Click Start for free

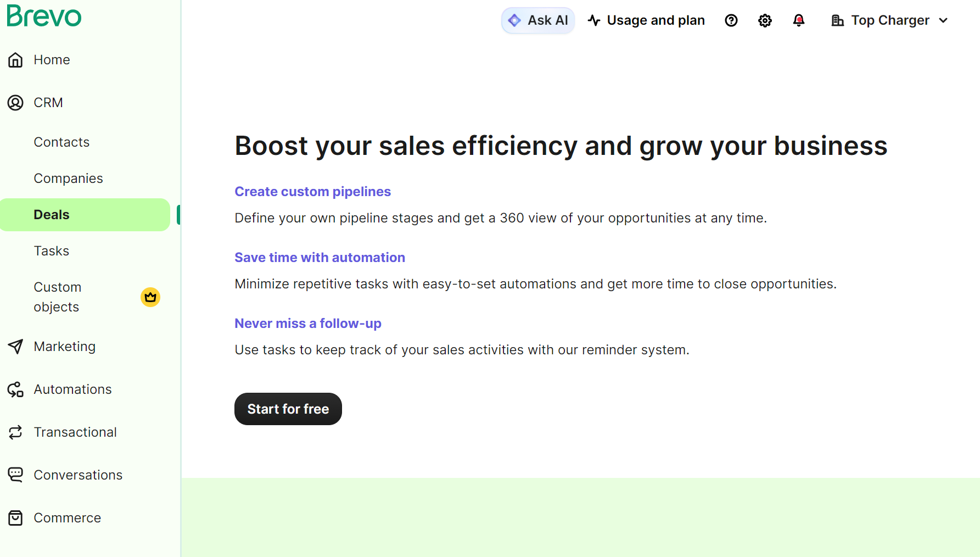[x=288, y=409]
